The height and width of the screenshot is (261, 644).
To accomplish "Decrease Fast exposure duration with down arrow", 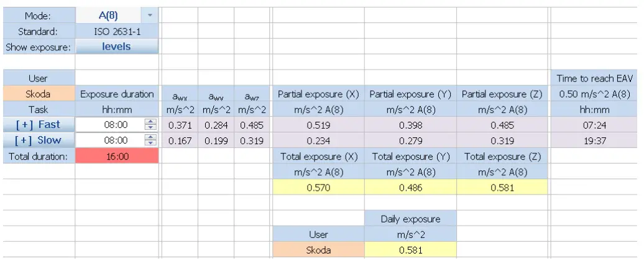I will (x=150, y=128).
